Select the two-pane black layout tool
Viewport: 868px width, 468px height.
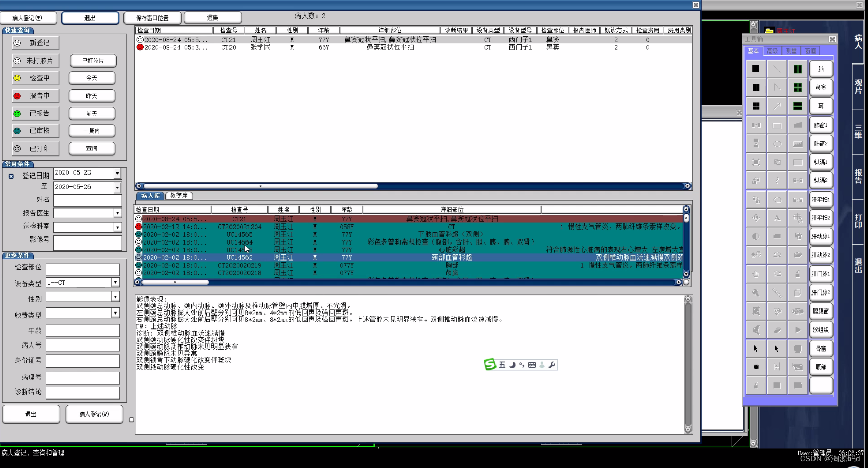tap(756, 88)
